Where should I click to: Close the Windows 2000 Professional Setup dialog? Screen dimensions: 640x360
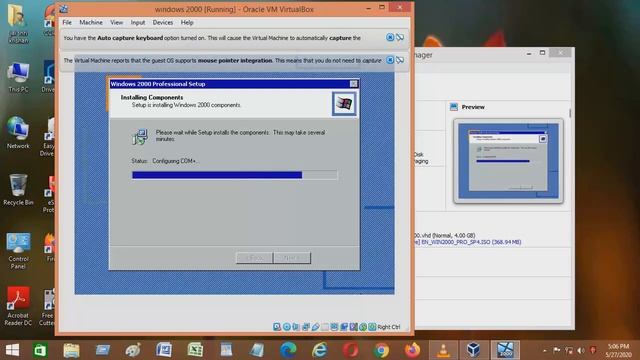click(353, 84)
